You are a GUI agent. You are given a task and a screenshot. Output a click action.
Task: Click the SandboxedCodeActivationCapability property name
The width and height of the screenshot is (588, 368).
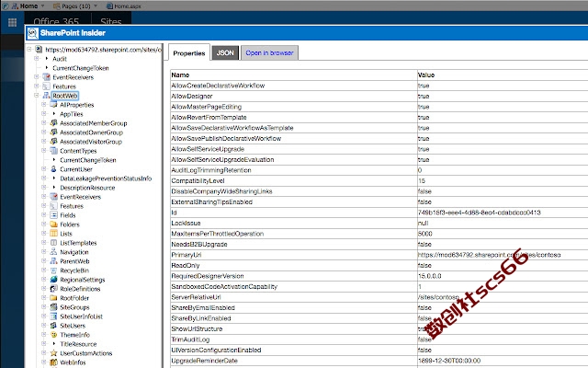coord(224,286)
